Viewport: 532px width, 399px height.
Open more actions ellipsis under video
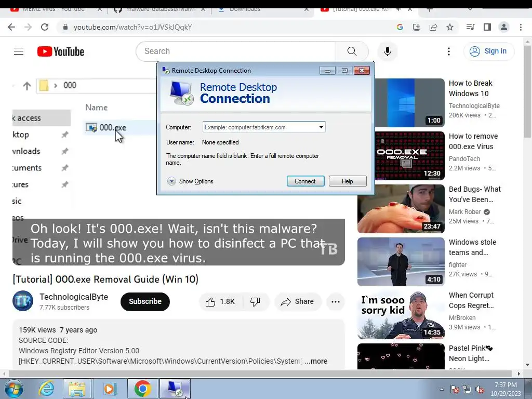coord(336,302)
